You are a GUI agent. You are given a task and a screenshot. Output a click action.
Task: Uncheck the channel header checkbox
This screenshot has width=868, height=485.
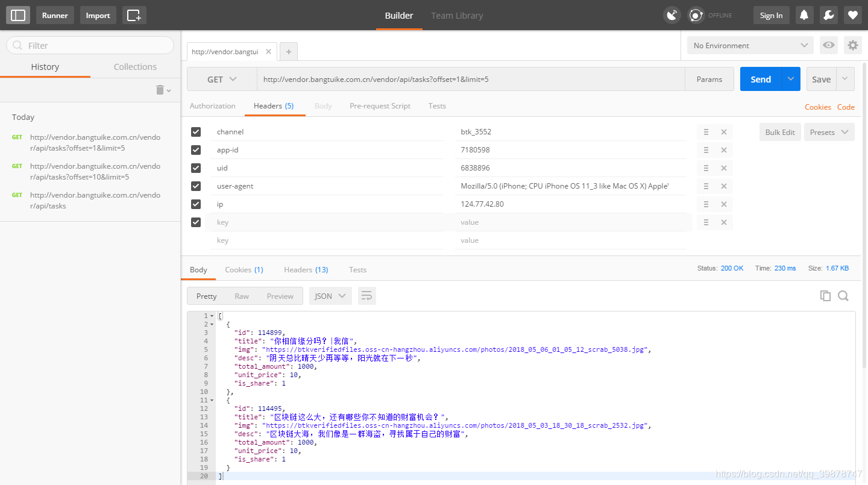click(196, 132)
